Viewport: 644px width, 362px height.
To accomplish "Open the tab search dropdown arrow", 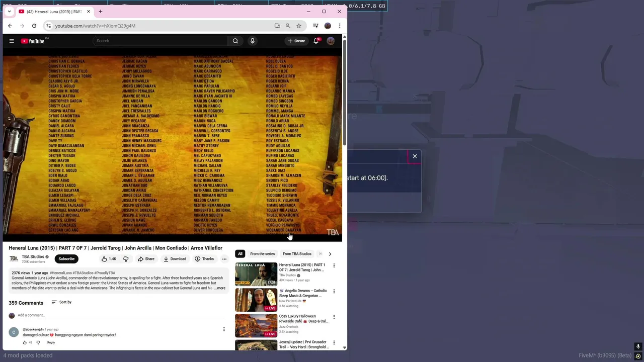I will click(9, 11).
